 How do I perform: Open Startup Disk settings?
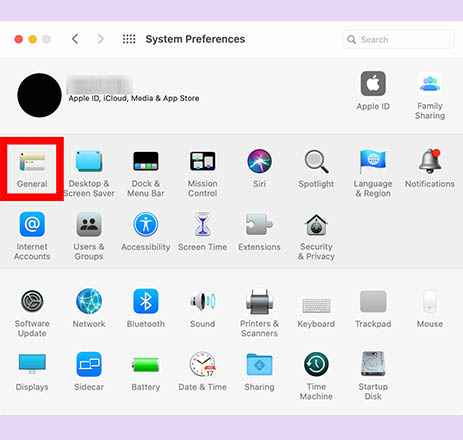[373, 377]
